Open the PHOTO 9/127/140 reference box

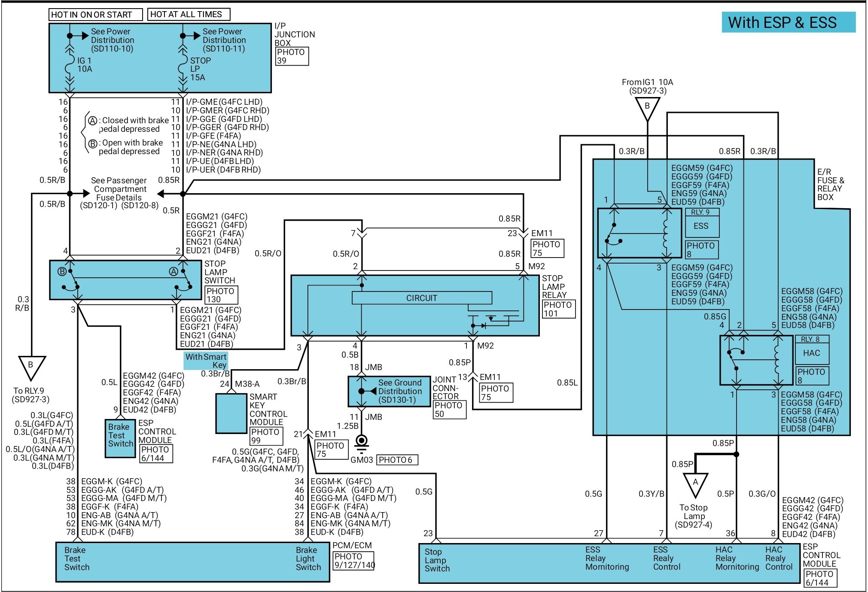(x=354, y=561)
